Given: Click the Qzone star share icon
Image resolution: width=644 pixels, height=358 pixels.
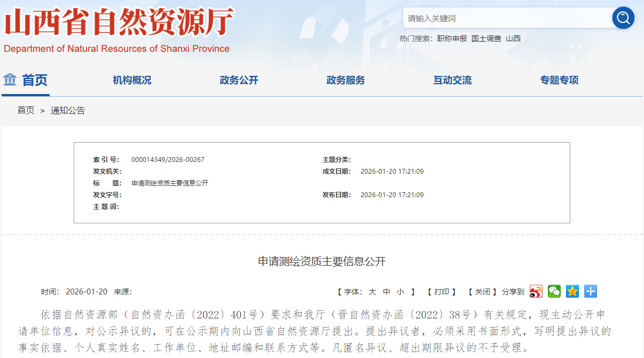Looking at the screenshot, I should click(572, 291).
